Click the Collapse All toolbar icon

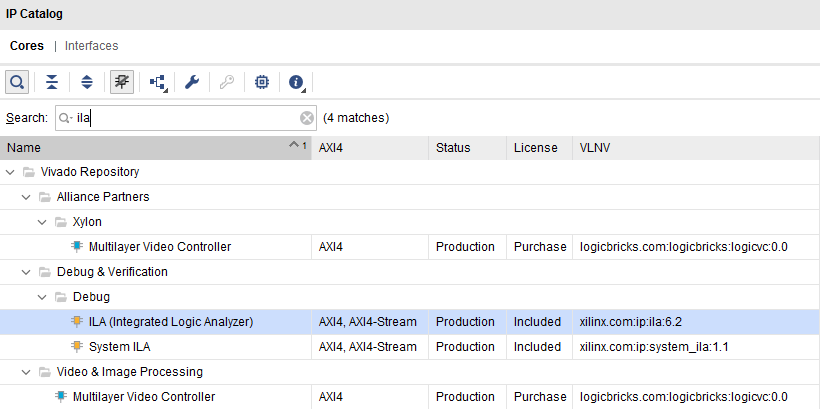[x=53, y=82]
